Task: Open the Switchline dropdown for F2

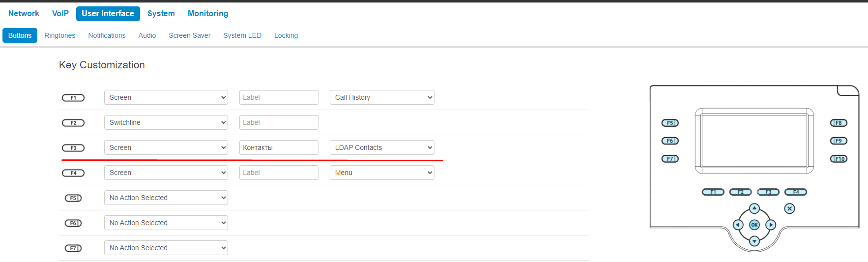Action: click(x=166, y=122)
